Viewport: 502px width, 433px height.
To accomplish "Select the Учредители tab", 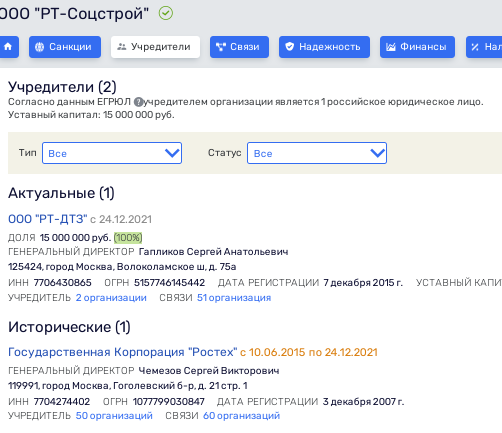I will [x=155, y=47].
